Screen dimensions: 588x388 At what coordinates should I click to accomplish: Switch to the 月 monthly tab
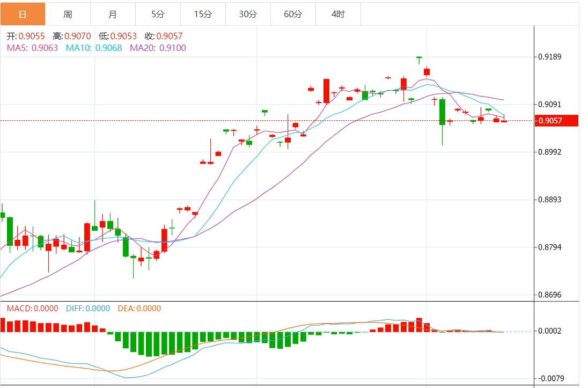113,14
